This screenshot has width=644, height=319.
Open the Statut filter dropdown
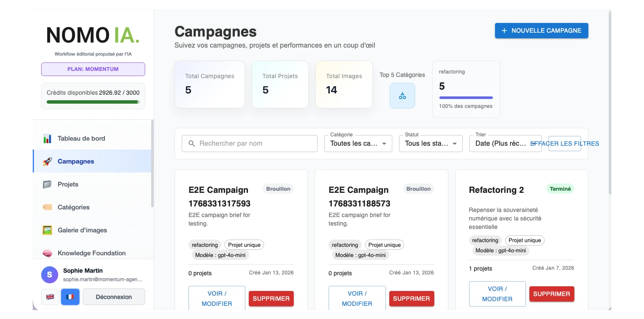click(430, 143)
